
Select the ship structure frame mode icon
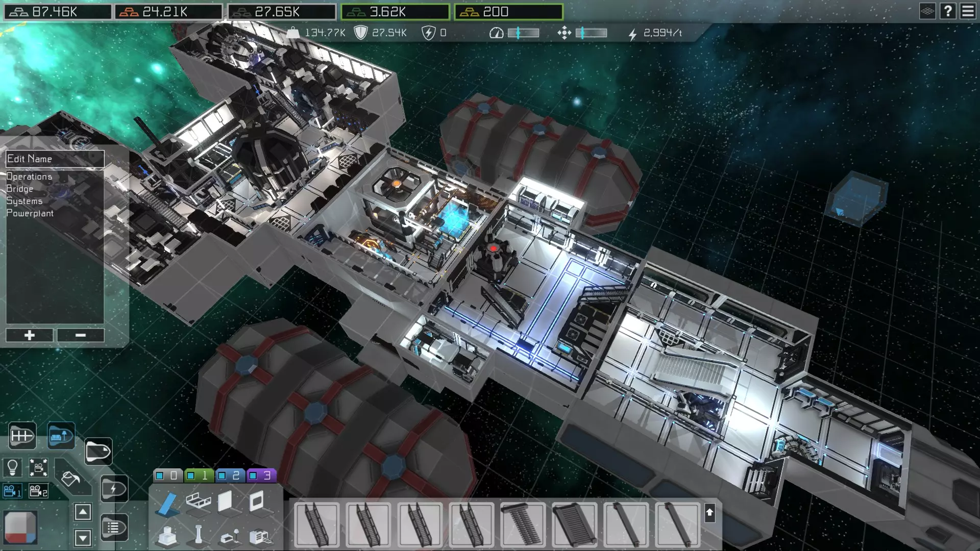point(22,436)
